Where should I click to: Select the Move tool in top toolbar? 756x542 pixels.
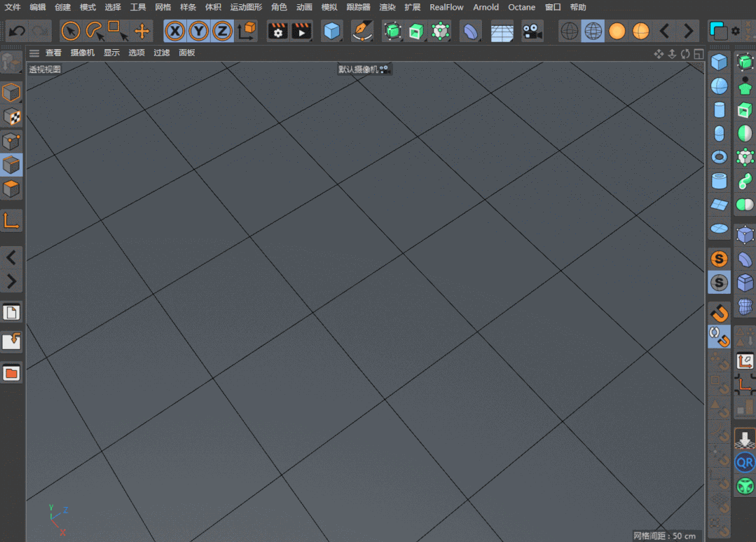pyautogui.click(x=142, y=31)
